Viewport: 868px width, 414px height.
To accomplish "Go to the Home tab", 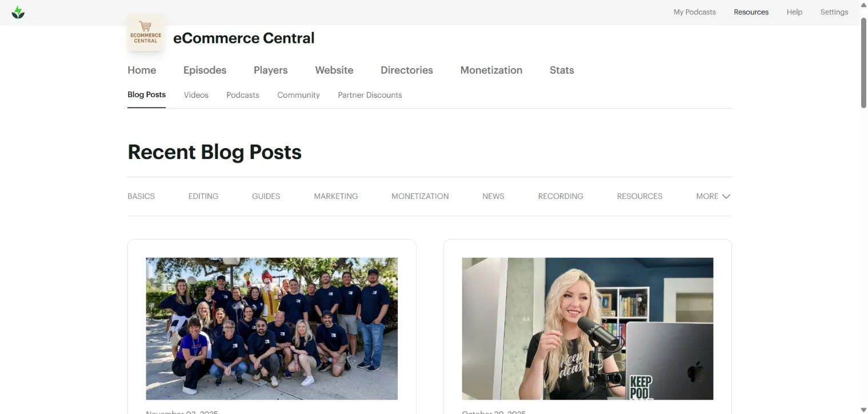I will (x=142, y=70).
